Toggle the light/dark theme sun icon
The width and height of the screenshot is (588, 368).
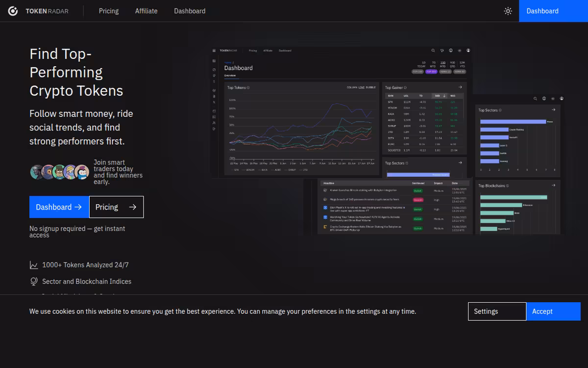[508, 11]
